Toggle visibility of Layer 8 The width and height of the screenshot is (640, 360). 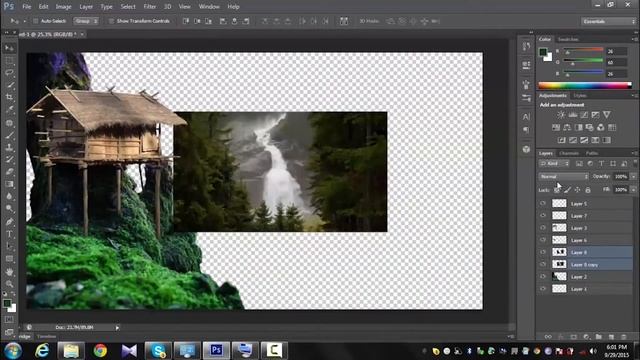pyautogui.click(x=543, y=252)
